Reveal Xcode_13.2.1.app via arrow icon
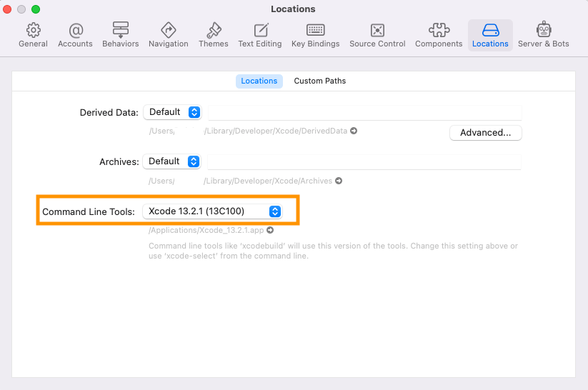Screen dimensions: 588x390 270,230
